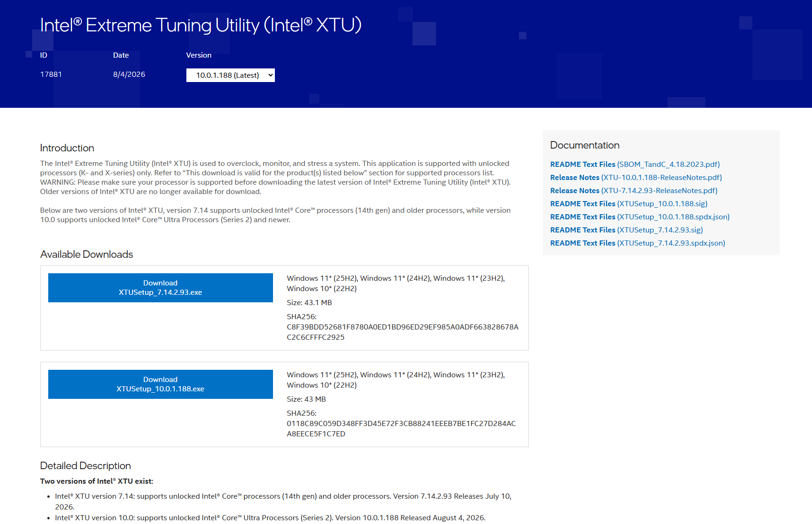
Task: Download XTUSetup_10.0.1.188.exe
Action: (x=161, y=384)
